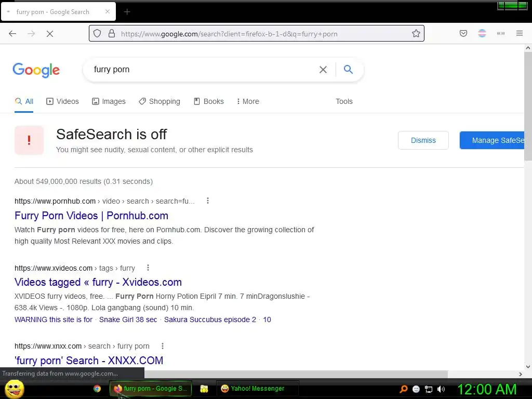Click the red exclamation warning icon
The width and height of the screenshot is (532, 399).
pyautogui.click(x=29, y=140)
